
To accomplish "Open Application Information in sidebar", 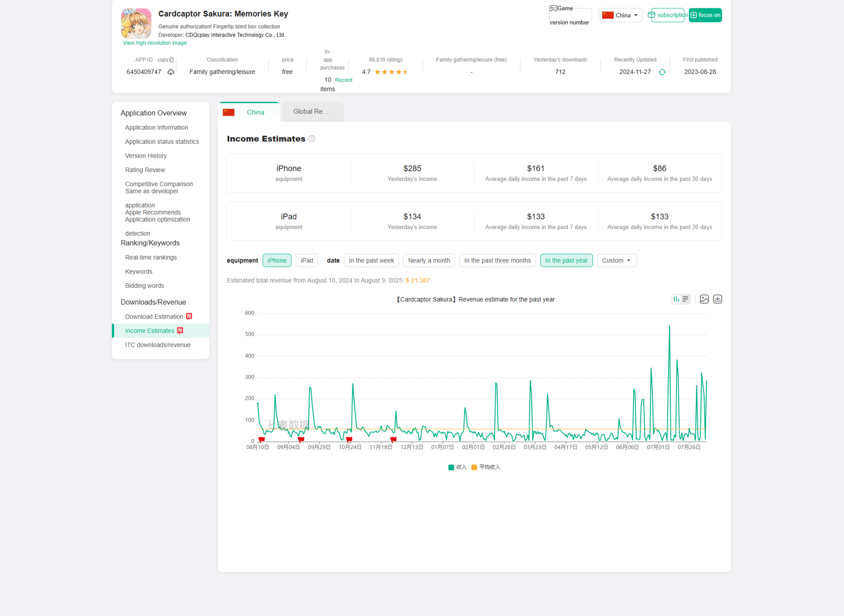I will click(x=157, y=128).
